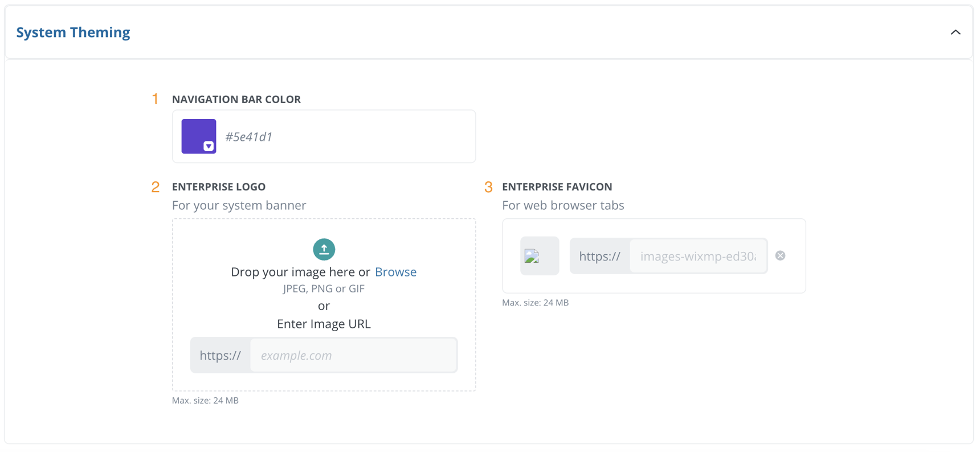Open the purple navigation bar color swatch
This screenshot has width=980, height=452.
click(x=199, y=136)
